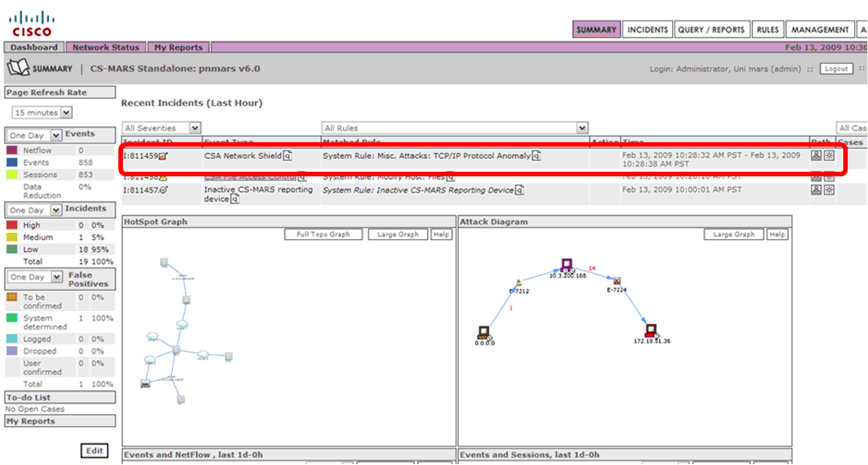Click the Edit button under My Reports

point(95,450)
